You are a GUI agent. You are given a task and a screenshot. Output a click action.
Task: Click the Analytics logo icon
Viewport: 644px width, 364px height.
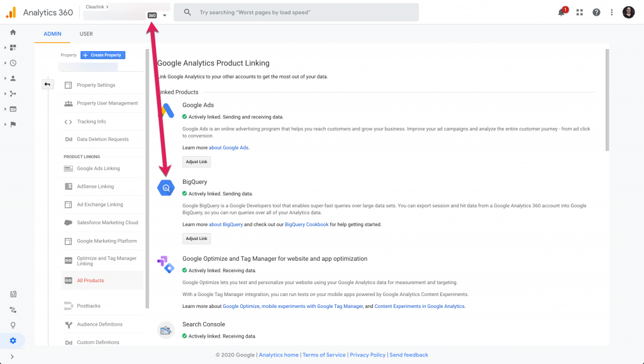coord(11,13)
